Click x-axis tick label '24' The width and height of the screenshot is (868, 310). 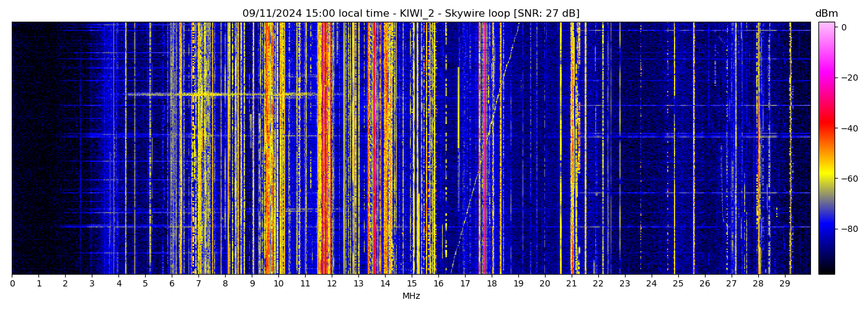click(x=652, y=284)
